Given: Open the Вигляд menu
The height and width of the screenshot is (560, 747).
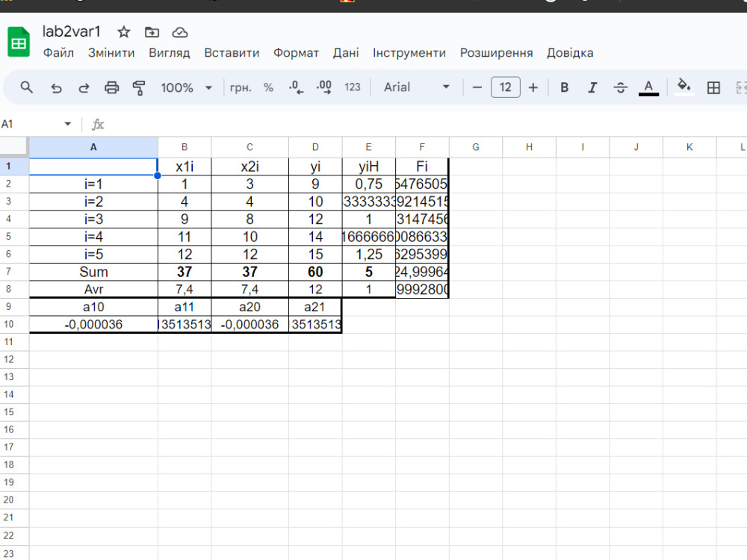Looking at the screenshot, I should coord(169,53).
